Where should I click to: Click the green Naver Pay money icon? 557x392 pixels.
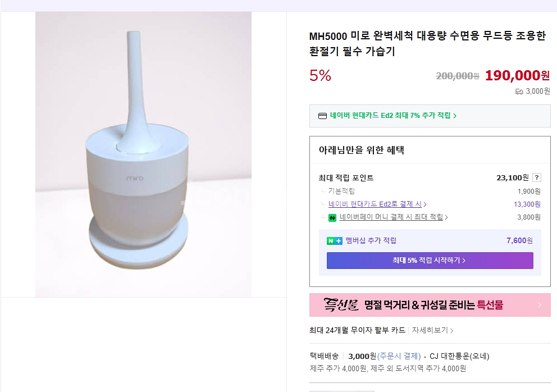point(332,217)
